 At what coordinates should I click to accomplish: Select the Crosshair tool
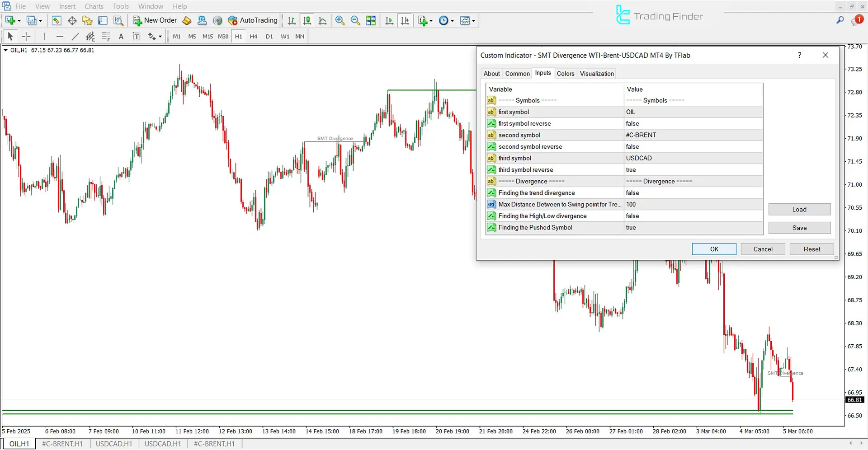click(26, 36)
